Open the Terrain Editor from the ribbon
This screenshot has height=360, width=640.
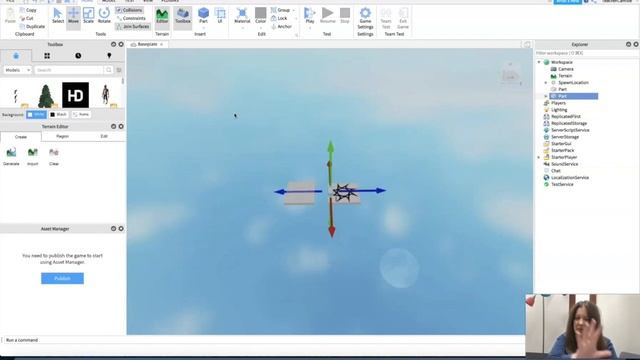click(162, 16)
